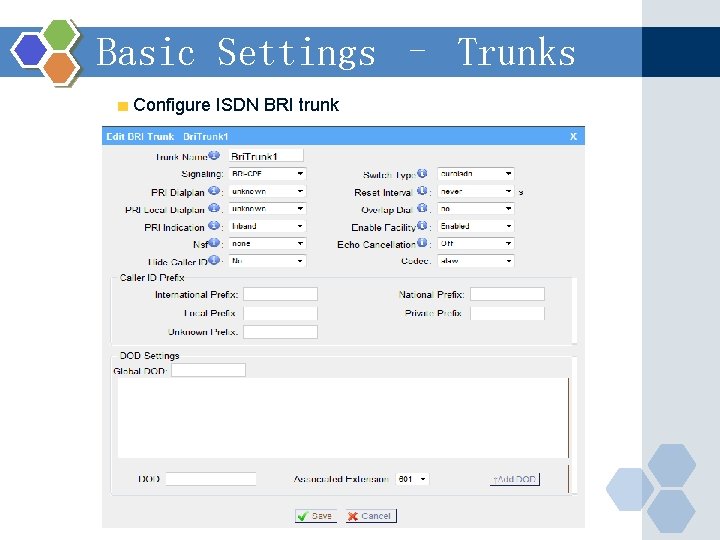720x540 pixels.
Task: Open the Overlap Dial dropdown
Action: (476, 209)
